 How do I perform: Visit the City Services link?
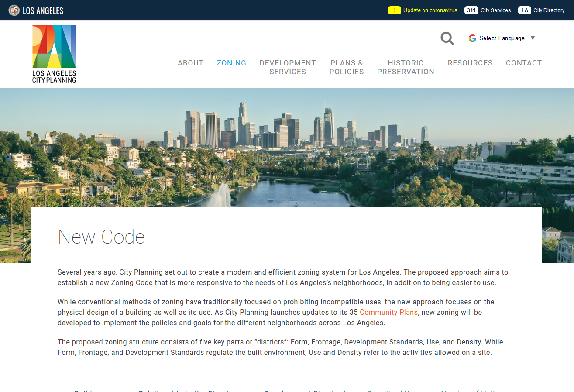495,10
